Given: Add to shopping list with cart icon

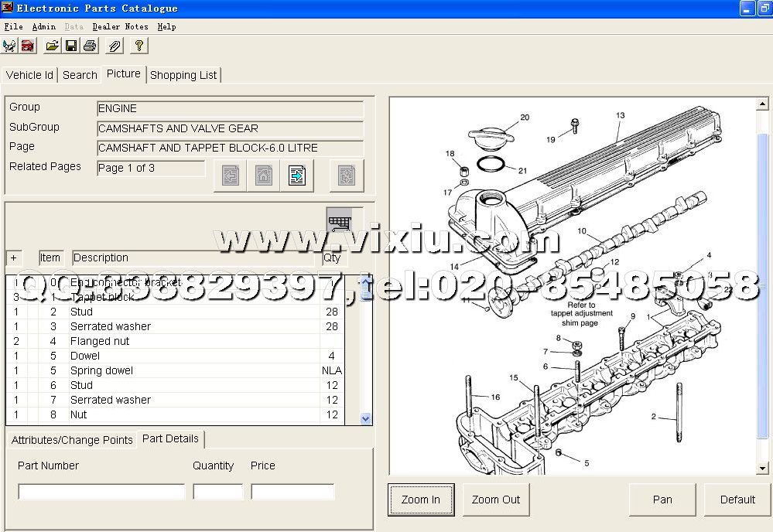Looking at the screenshot, I should (x=338, y=221).
